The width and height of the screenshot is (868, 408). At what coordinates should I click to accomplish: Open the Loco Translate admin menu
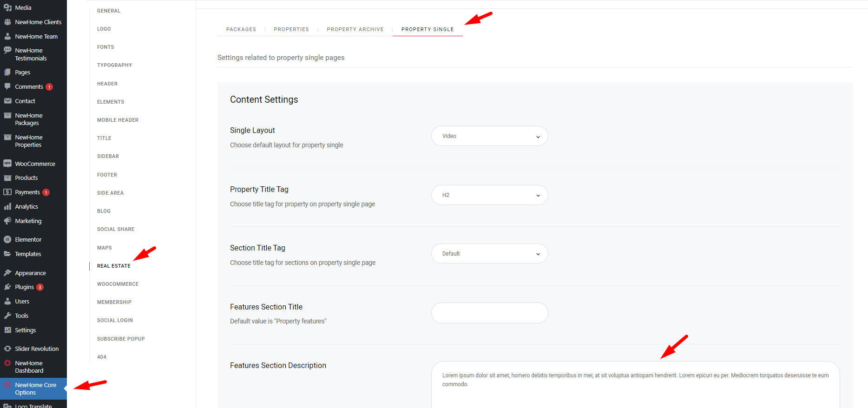[33, 405]
